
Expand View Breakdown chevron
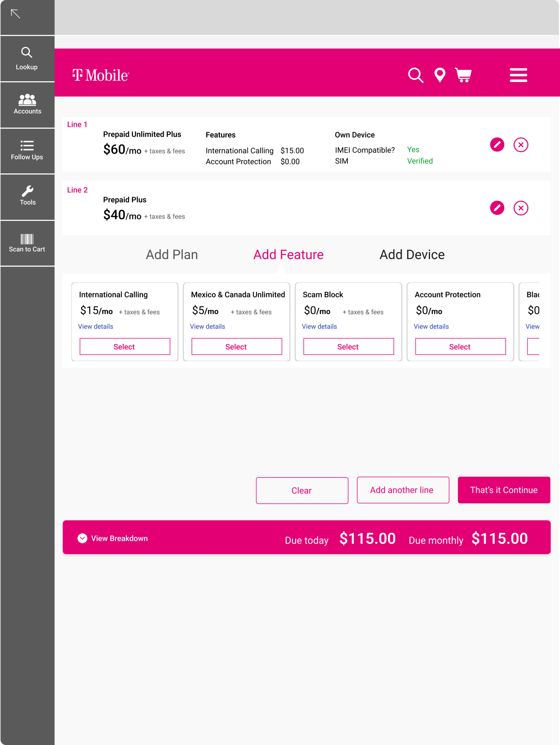tap(82, 538)
